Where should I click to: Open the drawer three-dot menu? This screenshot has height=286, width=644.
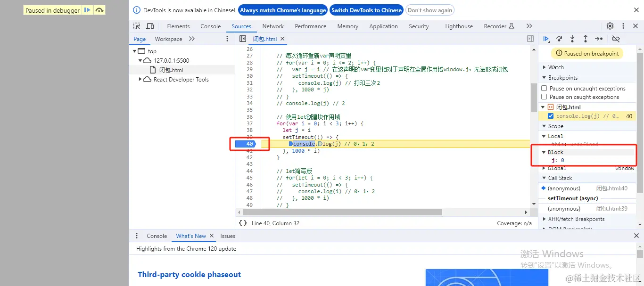[137, 236]
